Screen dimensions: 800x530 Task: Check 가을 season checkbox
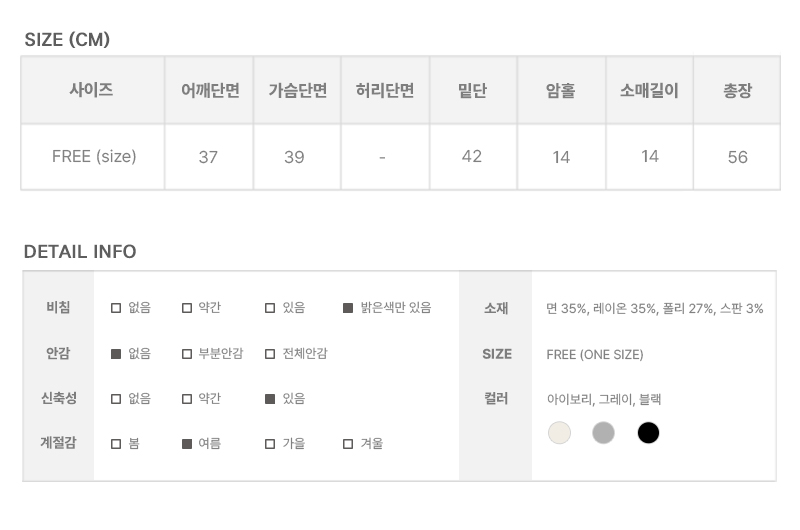(x=270, y=444)
